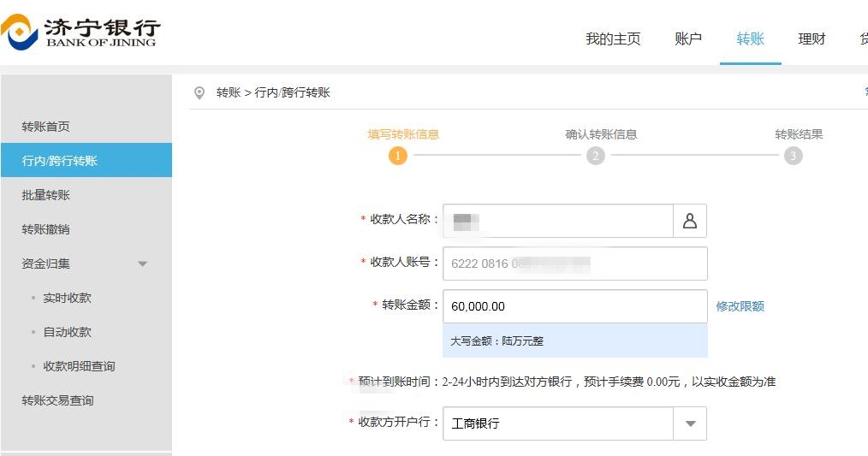Image resolution: width=868 pixels, height=456 pixels.
Task: Click step 3 circle 转账结果
Action: click(x=794, y=156)
